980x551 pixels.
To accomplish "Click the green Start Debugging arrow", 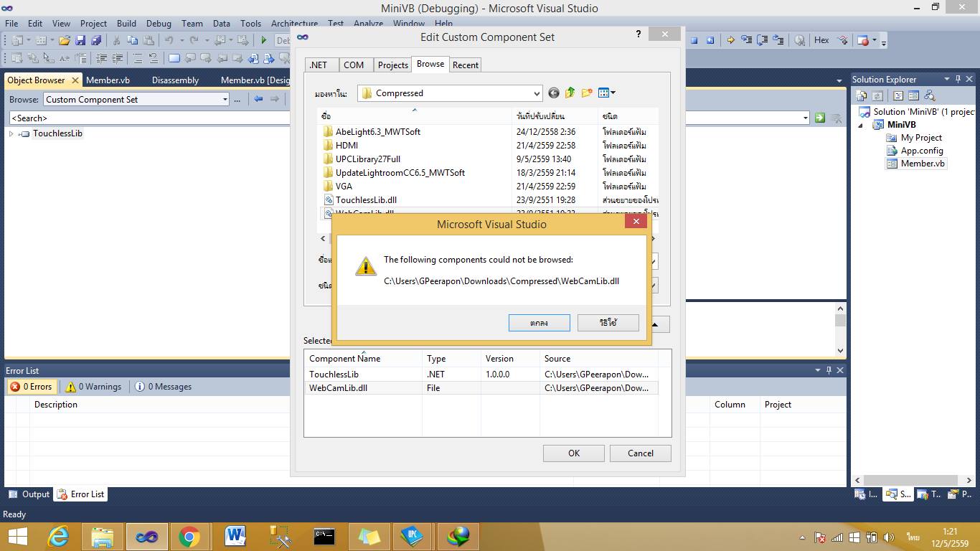I will [x=263, y=40].
